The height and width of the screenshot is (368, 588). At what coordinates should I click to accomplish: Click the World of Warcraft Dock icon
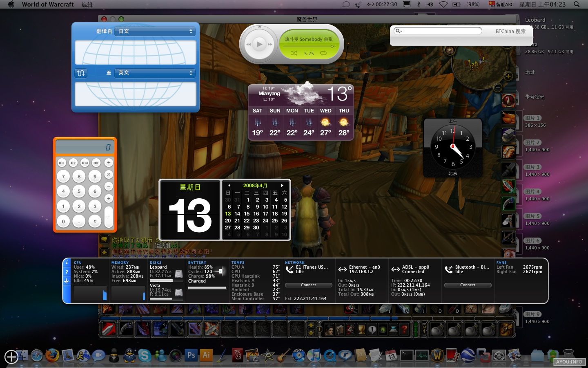tap(437, 355)
